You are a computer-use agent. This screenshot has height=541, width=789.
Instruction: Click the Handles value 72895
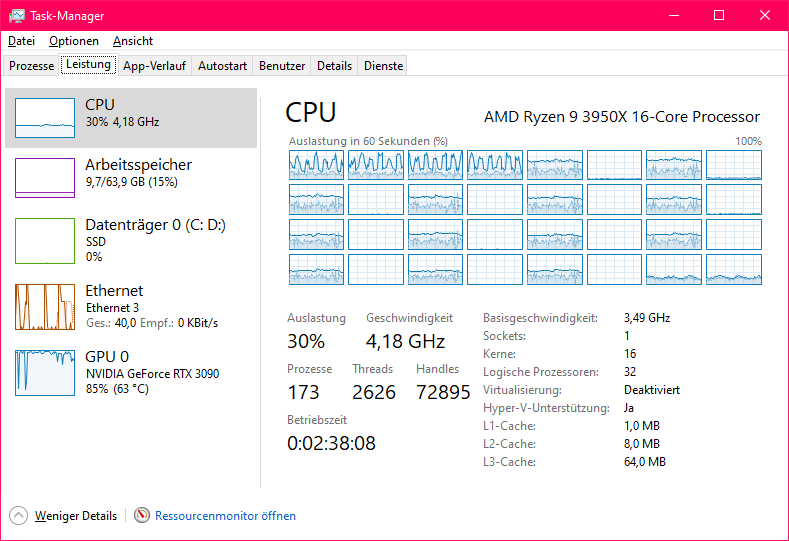point(443,392)
